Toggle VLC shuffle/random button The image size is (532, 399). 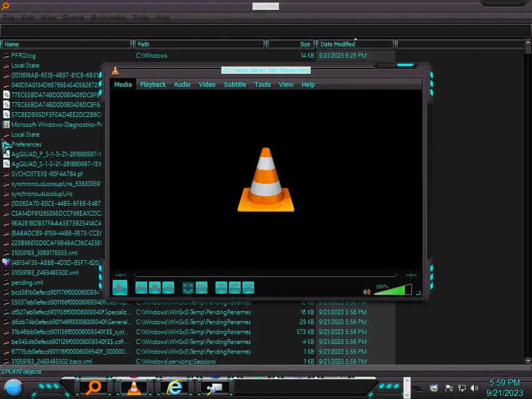pos(248,288)
